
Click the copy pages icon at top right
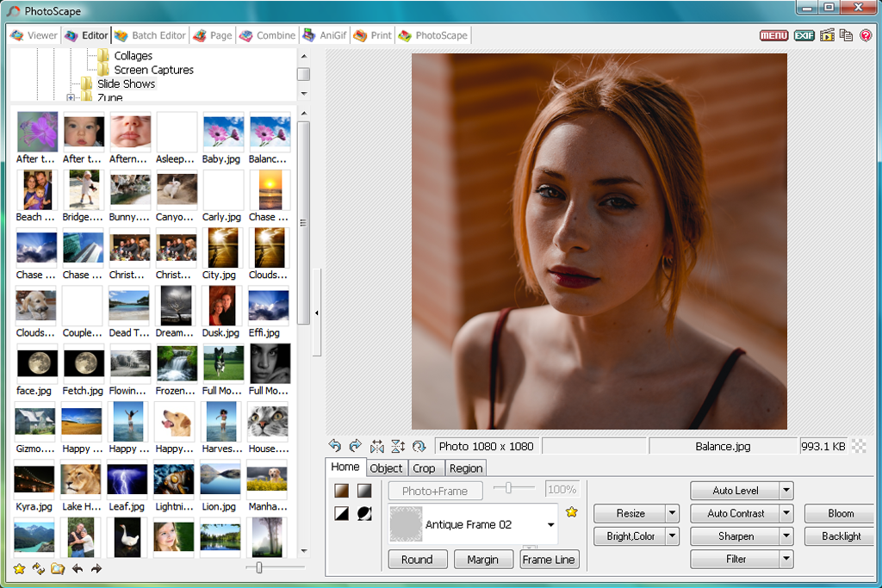(846, 35)
